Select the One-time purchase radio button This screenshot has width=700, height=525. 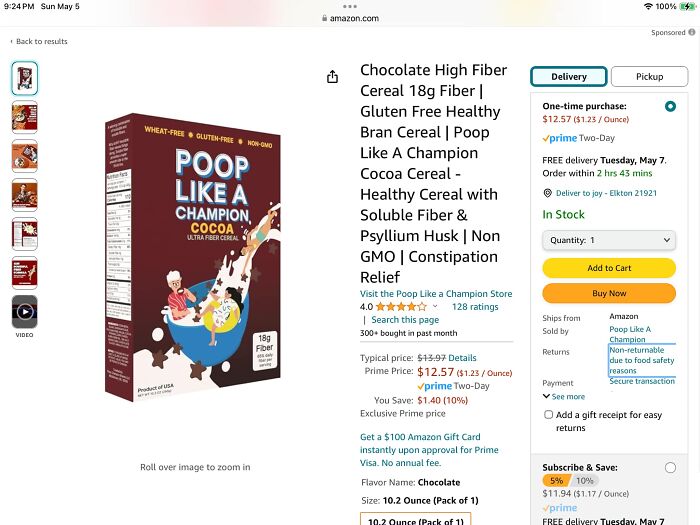click(x=669, y=106)
